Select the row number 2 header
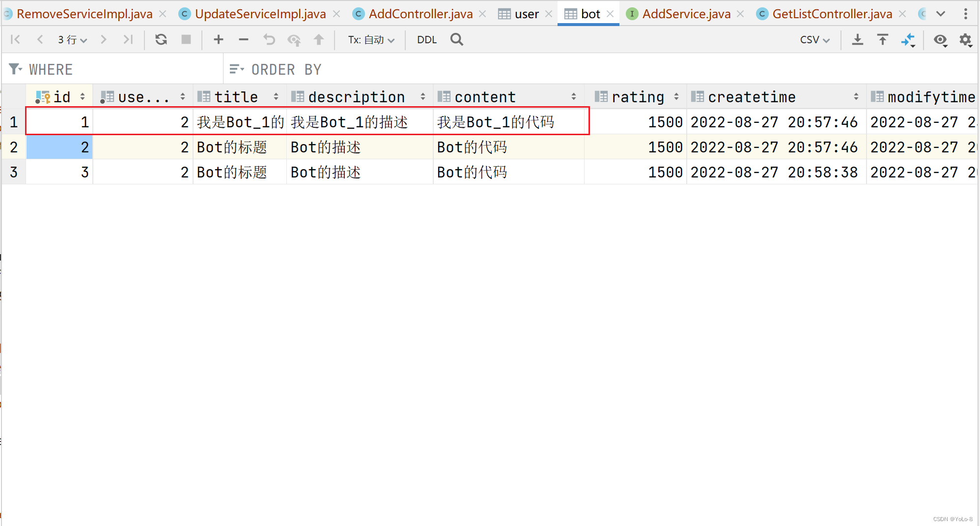The height and width of the screenshot is (526, 980). 14,147
